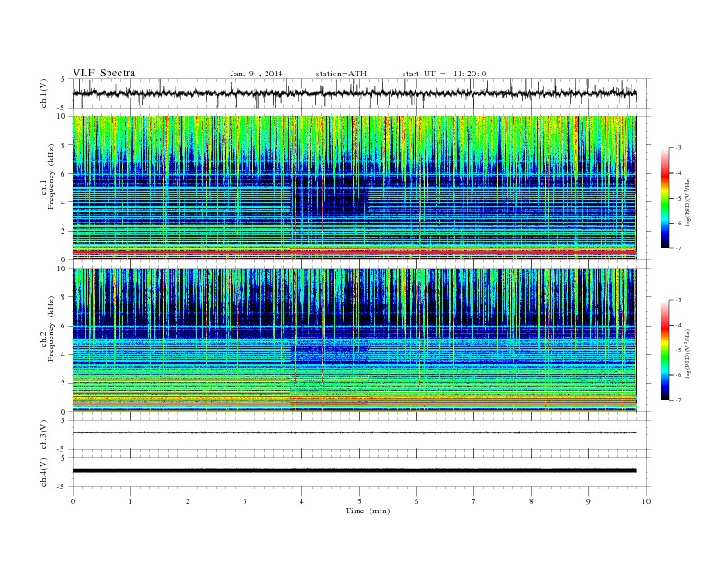This screenshot has height=563, width=728.
Task: Click the ch.2 color bar label "log(PSD)(V²/Hz)"
Action: (x=688, y=353)
